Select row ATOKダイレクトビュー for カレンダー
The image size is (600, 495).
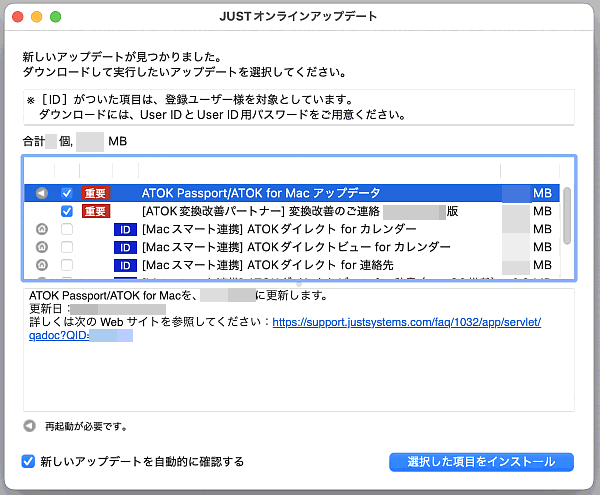[x=292, y=247]
